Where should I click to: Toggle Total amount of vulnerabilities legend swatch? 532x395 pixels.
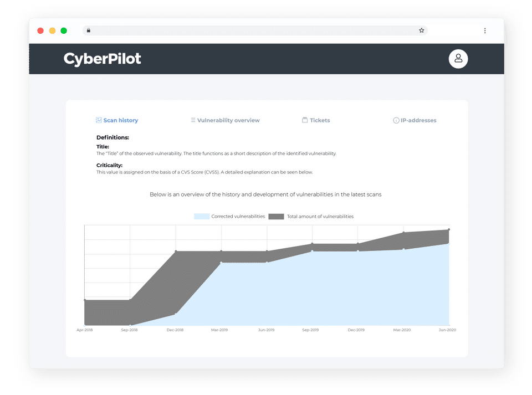[x=276, y=216]
